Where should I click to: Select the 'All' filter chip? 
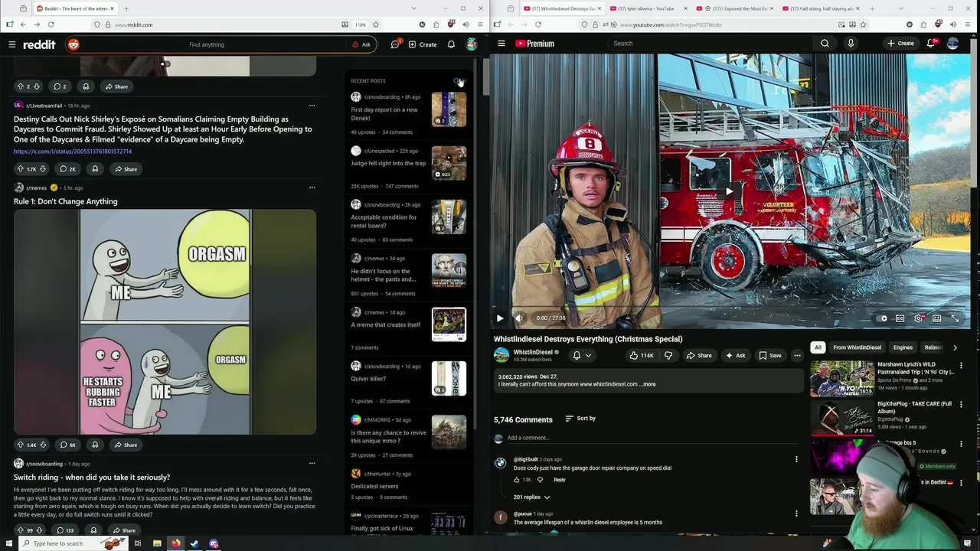pos(818,347)
